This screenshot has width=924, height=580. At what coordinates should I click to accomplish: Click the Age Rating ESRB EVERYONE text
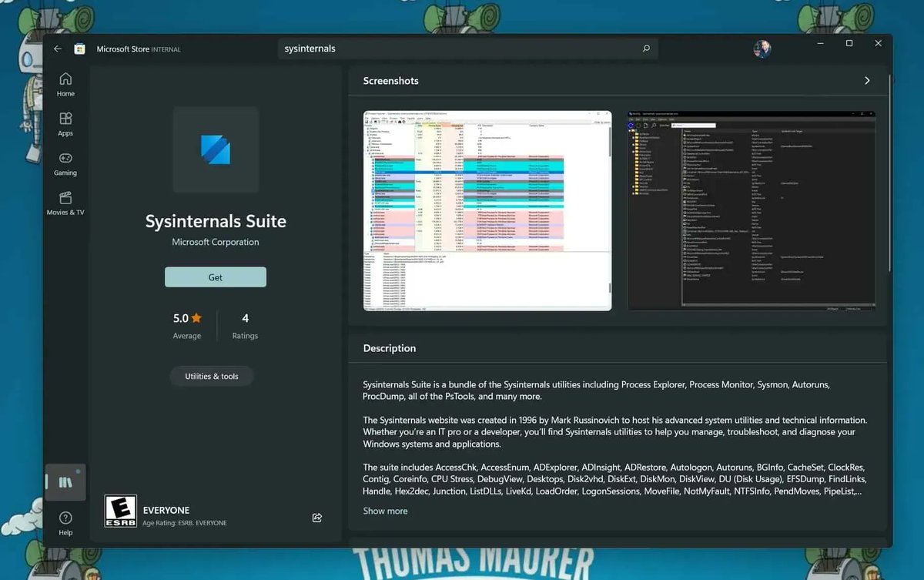click(185, 523)
